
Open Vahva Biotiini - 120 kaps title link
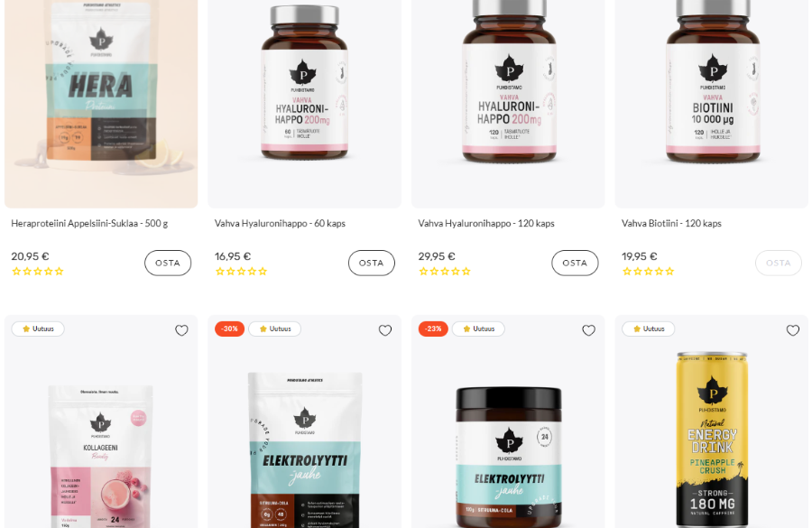tap(671, 223)
